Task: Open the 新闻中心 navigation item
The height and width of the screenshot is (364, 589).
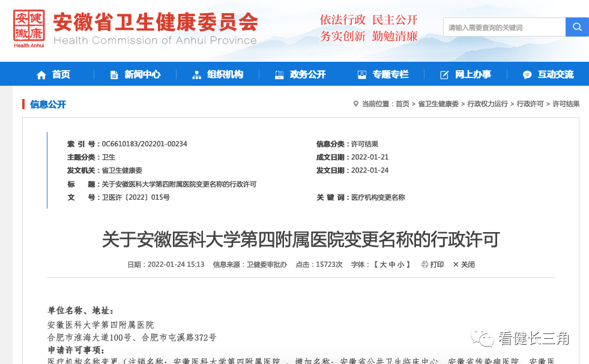Action: coord(142,74)
